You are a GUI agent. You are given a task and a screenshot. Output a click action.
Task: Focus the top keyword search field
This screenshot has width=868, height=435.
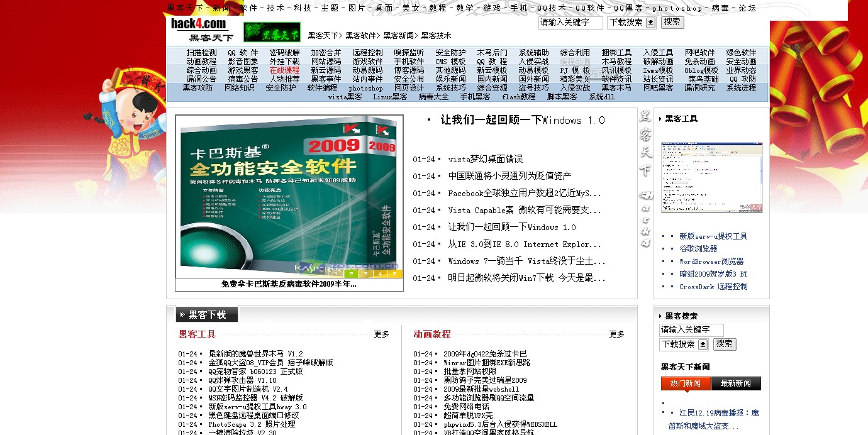[x=570, y=23]
